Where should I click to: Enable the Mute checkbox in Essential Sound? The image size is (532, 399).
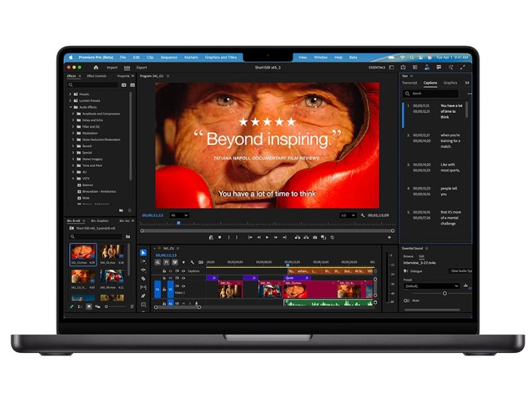click(406, 301)
